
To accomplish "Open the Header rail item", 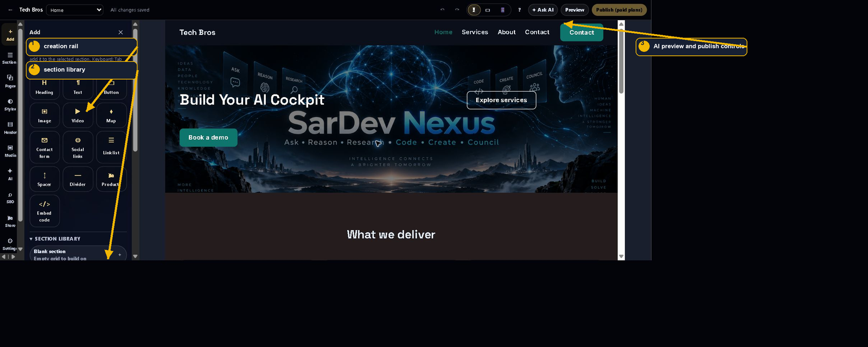I will coord(10,128).
